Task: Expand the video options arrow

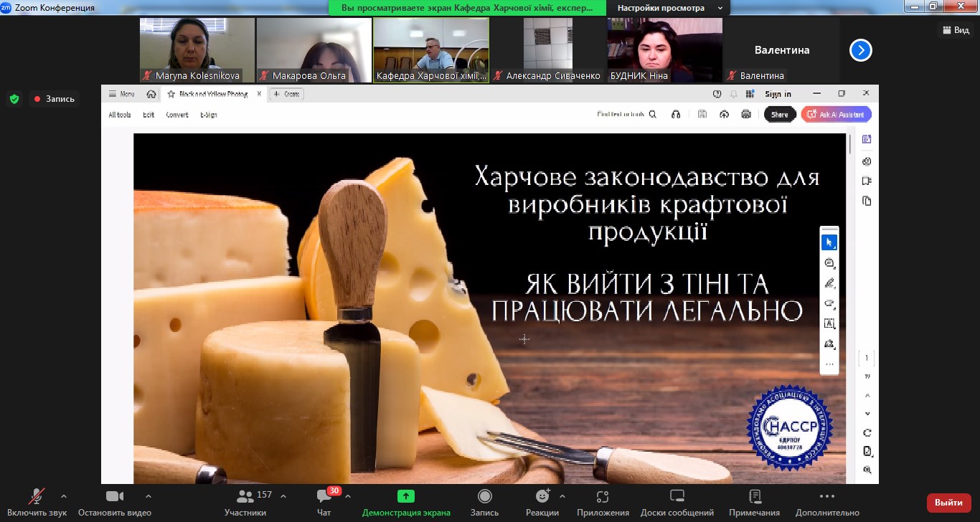Action: coord(149,496)
